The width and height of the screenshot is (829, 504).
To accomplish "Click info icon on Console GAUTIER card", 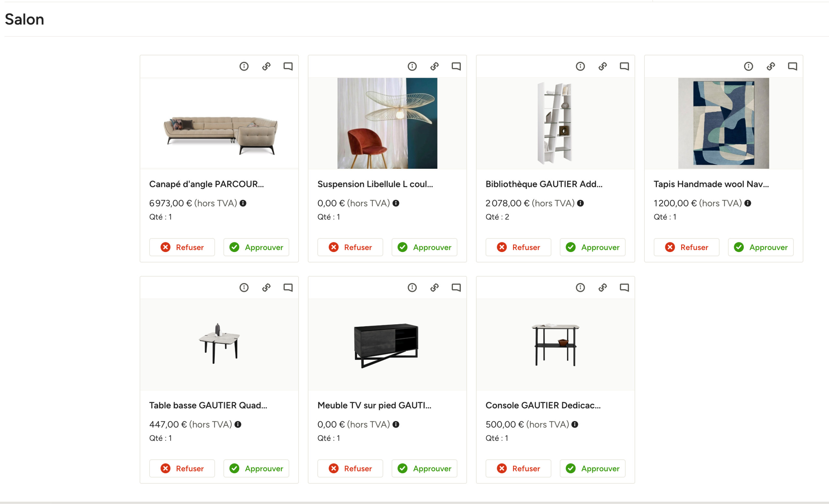I will 580,287.
